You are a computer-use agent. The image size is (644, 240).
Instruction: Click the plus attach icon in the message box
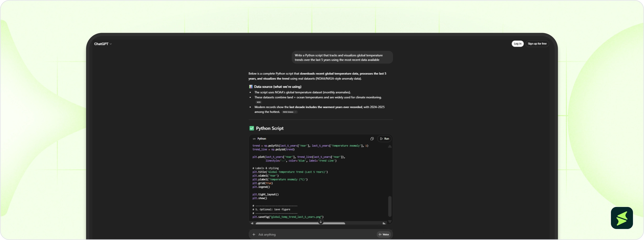[254, 234]
